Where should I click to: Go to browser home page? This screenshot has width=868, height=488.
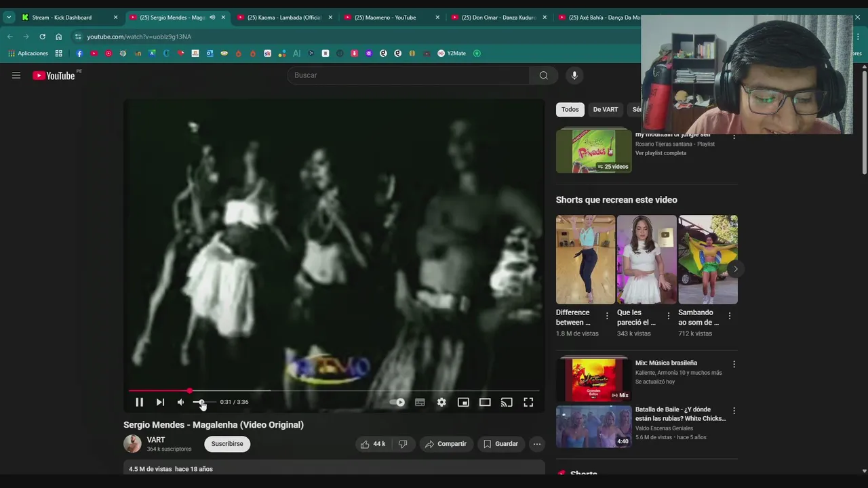point(59,37)
